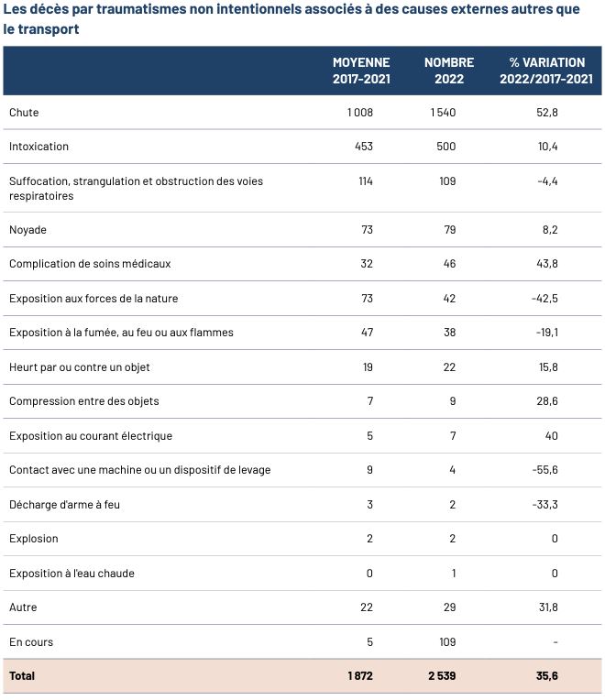Select "Complication de soins médicaux" row label

(x=90, y=264)
